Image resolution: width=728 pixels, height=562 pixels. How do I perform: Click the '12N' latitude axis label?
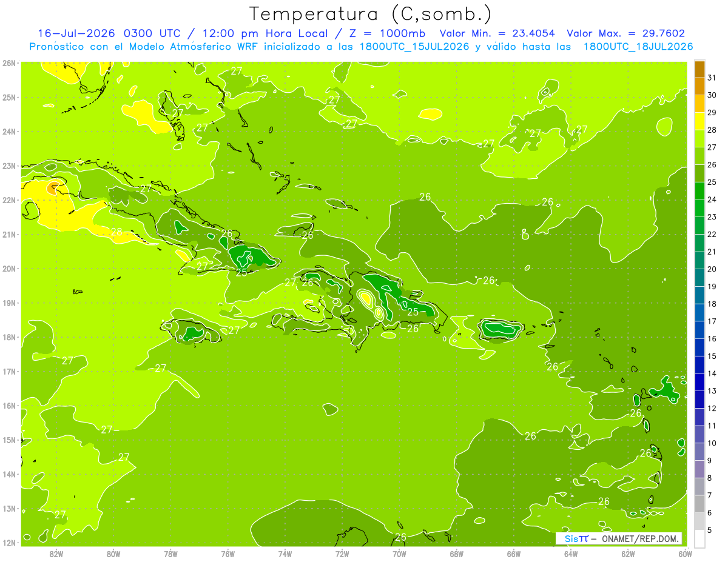pyautogui.click(x=8, y=543)
